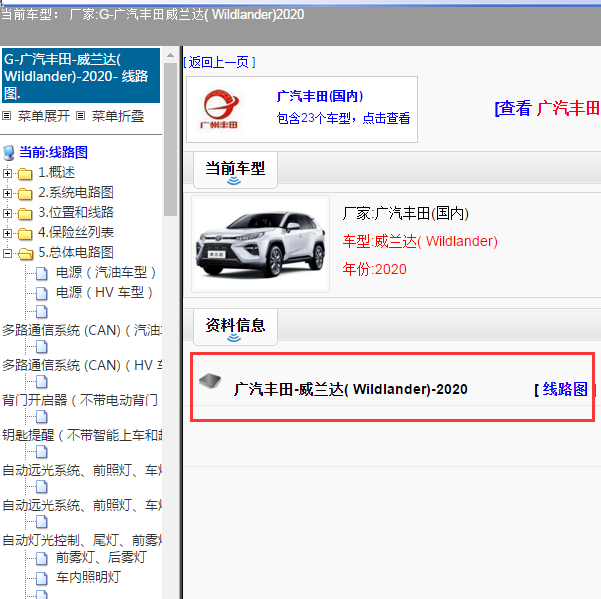Collapse the 5.总体电路图 tree folder
This screenshot has width=601, height=599.
click(x=7, y=253)
